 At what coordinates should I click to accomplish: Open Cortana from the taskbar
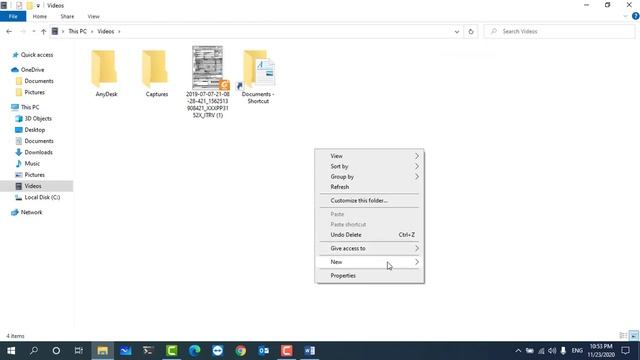point(56,351)
